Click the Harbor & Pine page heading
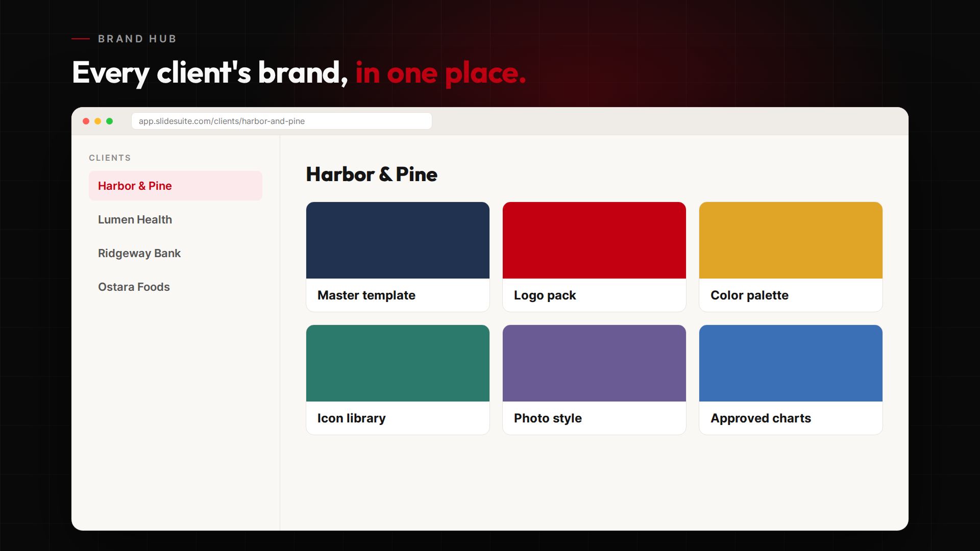Image resolution: width=980 pixels, height=551 pixels. pos(372,174)
